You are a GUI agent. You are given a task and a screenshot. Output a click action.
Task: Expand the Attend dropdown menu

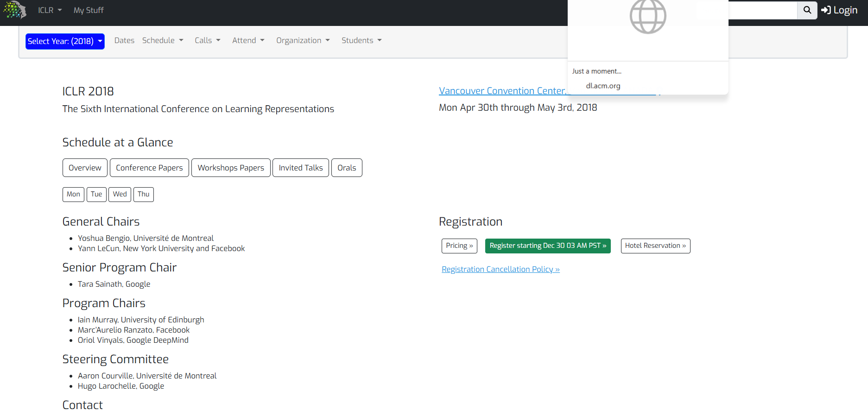(x=248, y=40)
